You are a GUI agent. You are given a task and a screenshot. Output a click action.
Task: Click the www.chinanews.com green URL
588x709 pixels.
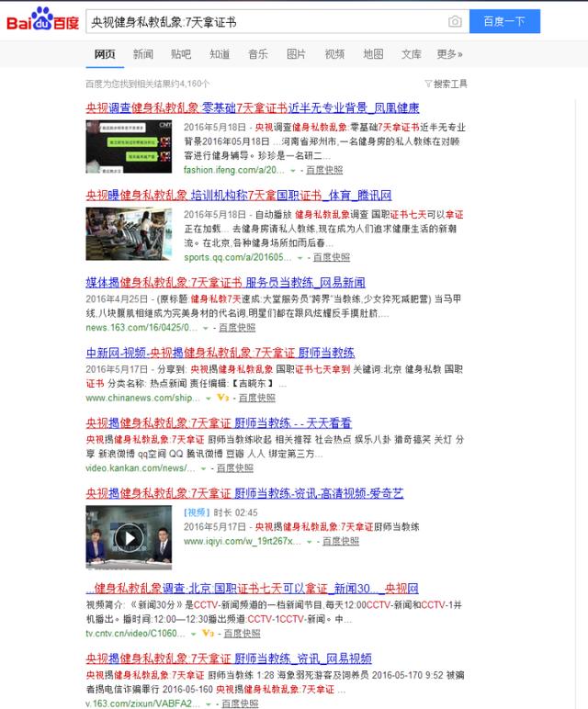click(x=143, y=398)
